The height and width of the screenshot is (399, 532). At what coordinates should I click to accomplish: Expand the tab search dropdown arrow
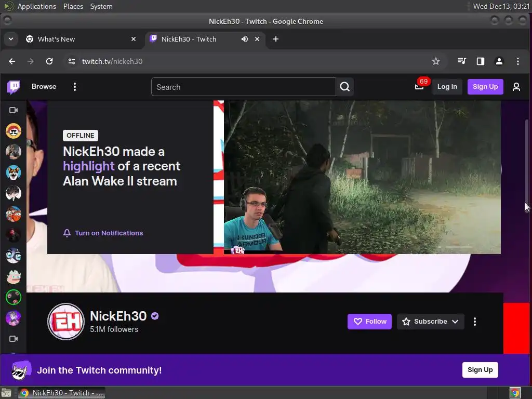(11, 39)
